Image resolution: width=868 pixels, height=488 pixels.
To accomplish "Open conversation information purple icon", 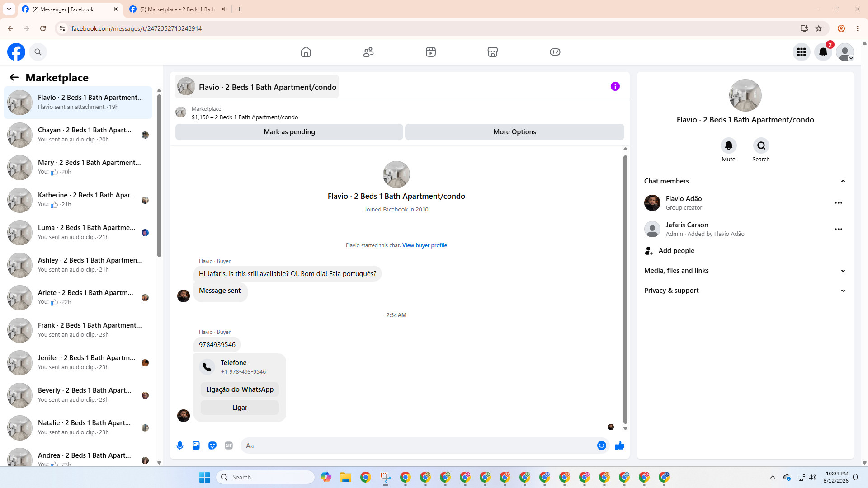I will pyautogui.click(x=615, y=86).
